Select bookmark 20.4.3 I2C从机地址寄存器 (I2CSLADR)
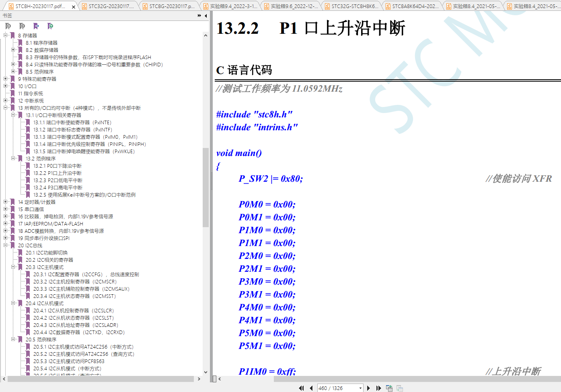 click(76, 325)
